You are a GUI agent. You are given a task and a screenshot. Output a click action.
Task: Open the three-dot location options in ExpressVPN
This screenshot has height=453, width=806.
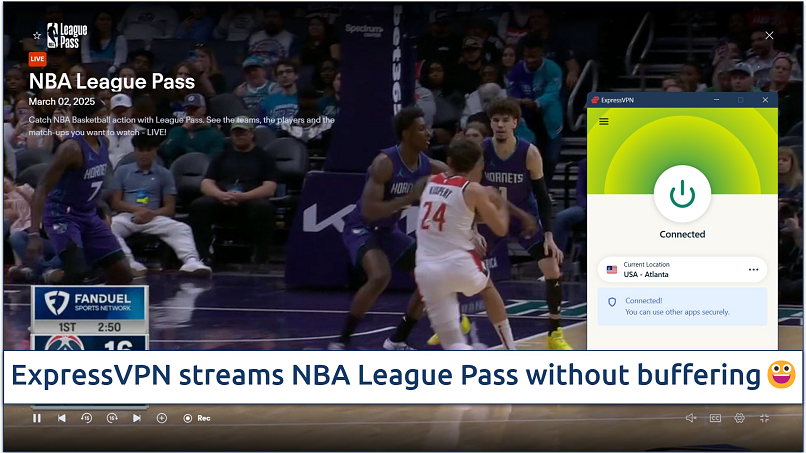point(754,269)
